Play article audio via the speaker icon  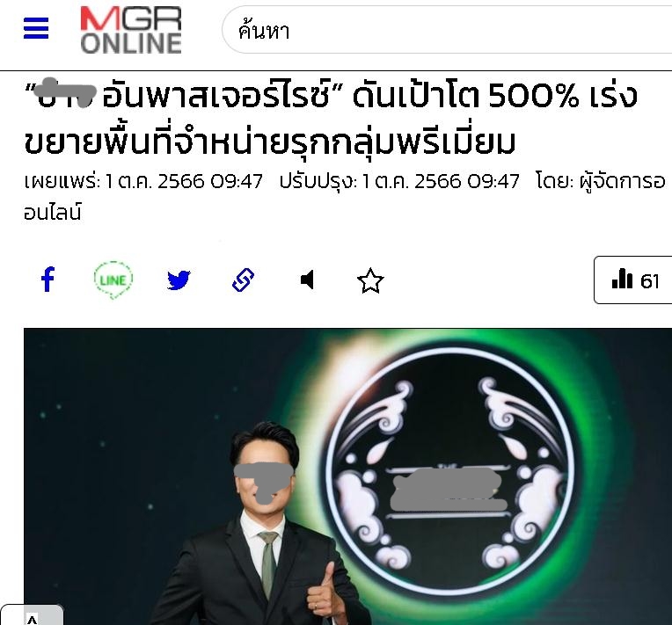[x=307, y=280]
